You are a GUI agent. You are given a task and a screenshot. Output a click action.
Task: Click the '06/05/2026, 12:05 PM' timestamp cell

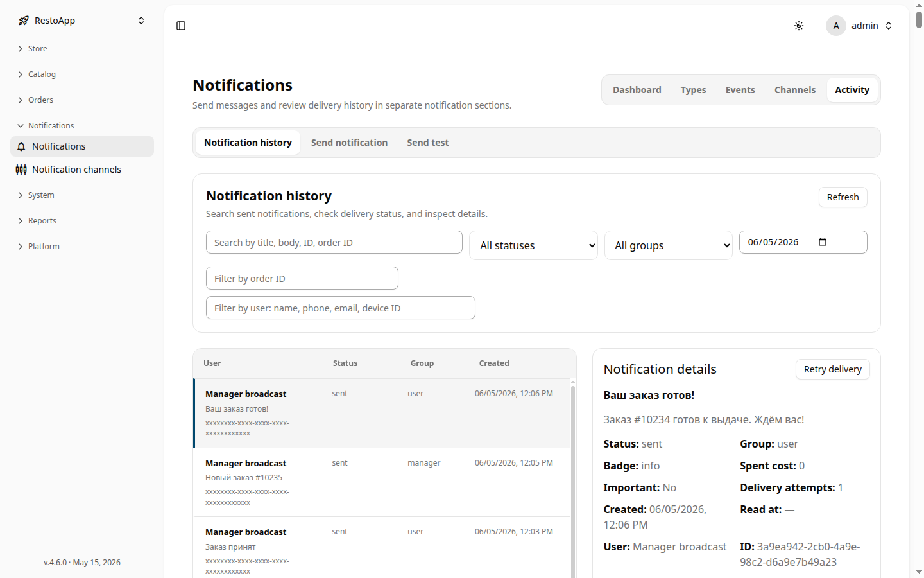514,463
